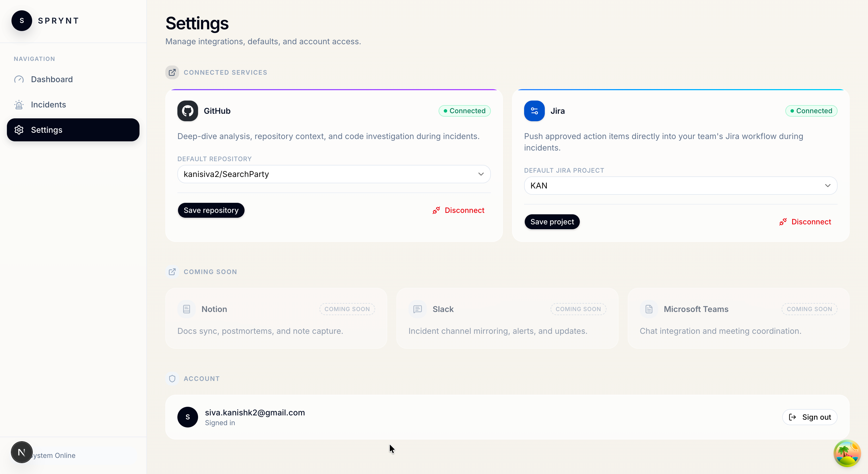868x474 pixels.
Task: Click the Account shield icon
Action: tap(172, 379)
